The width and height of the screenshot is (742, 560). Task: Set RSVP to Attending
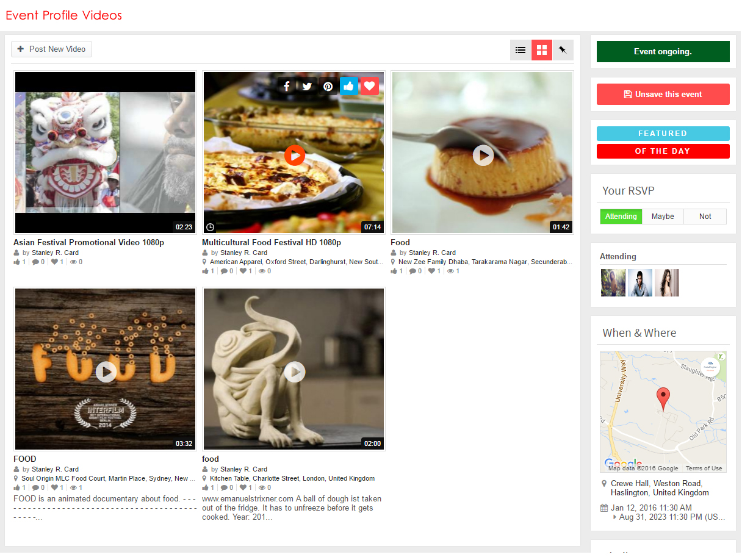click(x=621, y=217)
